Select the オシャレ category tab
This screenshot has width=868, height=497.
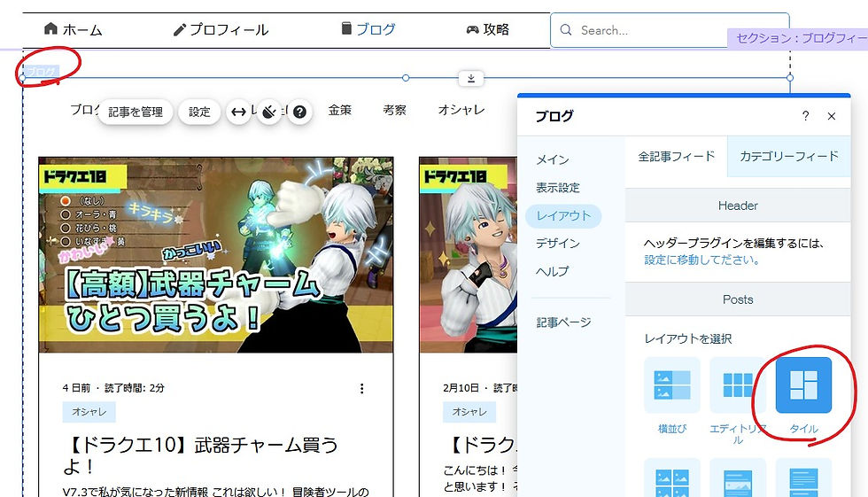[x=461, y=110]
